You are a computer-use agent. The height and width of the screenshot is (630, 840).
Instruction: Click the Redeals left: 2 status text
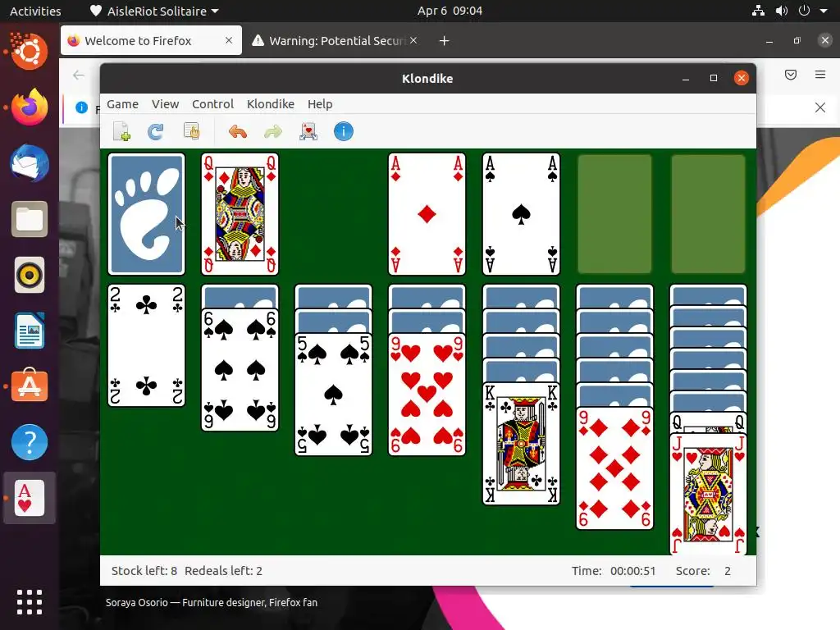coord(223,571)
